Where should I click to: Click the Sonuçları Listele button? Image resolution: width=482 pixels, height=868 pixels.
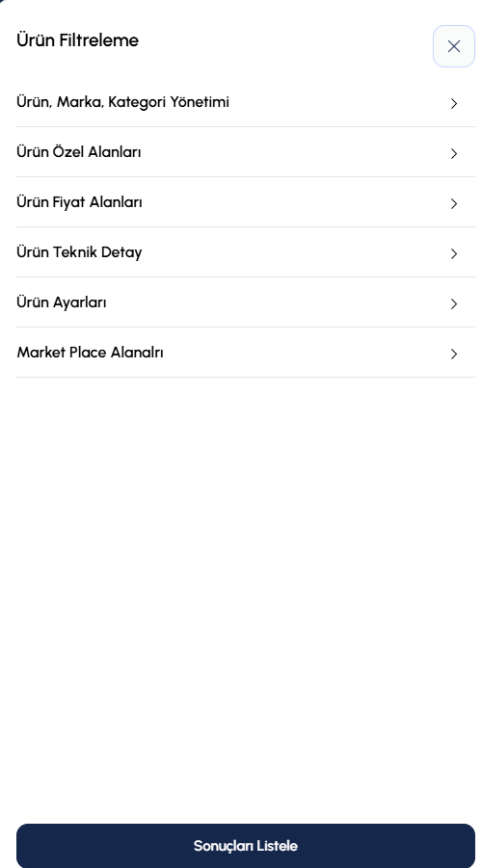pyautogui.click(x=246, y=846)
